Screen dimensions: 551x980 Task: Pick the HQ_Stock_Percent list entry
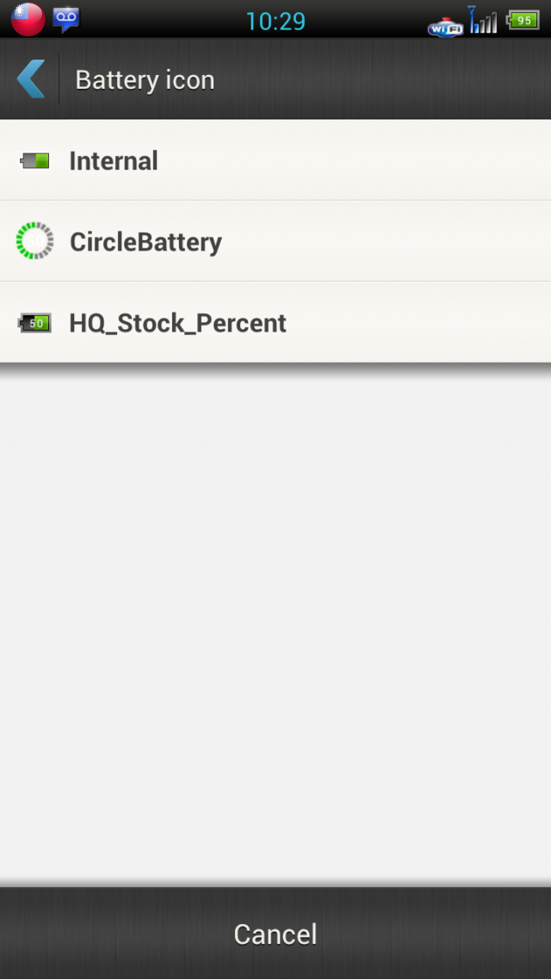[275, 322]
